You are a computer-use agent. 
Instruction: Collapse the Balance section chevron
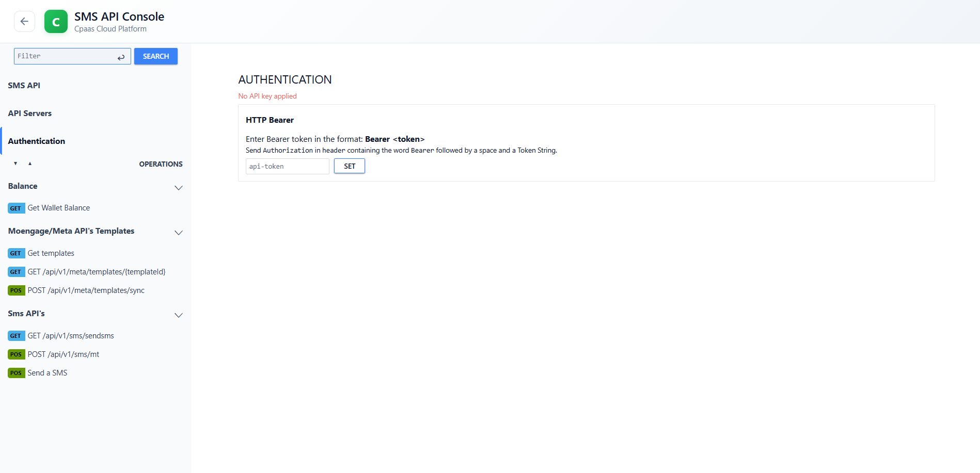click(x=179, y=188)
